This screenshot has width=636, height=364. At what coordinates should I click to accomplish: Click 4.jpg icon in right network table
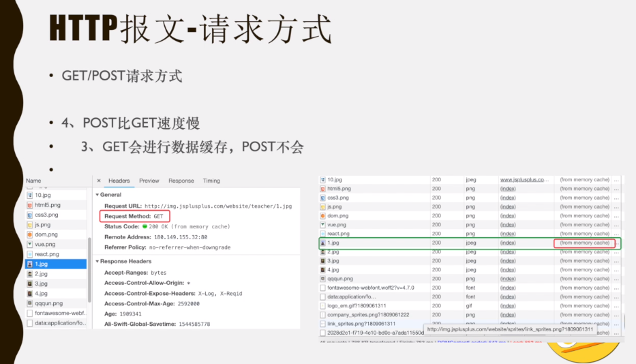coord(323,269)
